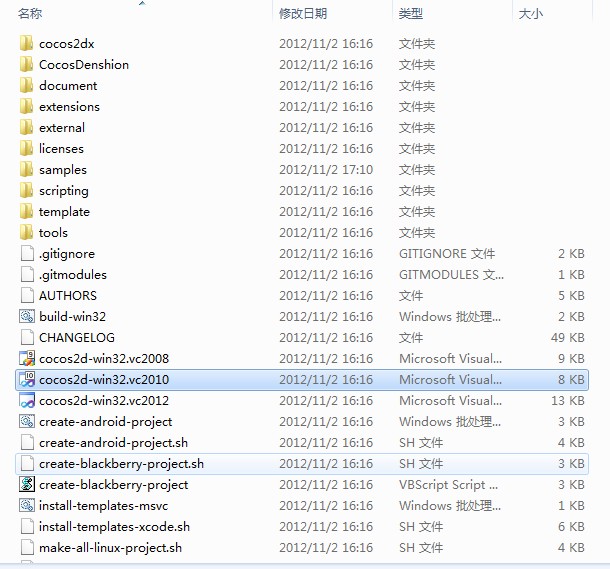The image size is (610, 569).
Task: Click the template folder icon
Action: pos(26,211)
